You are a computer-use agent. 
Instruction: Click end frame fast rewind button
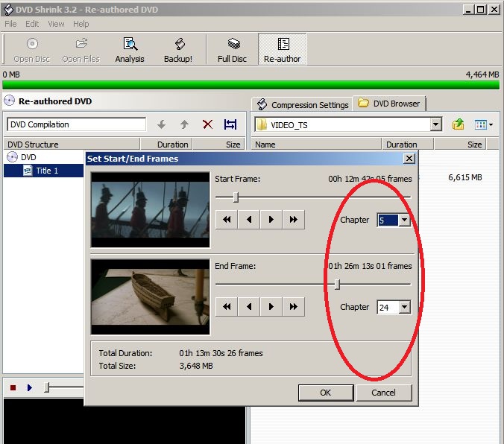click(227, 306)
